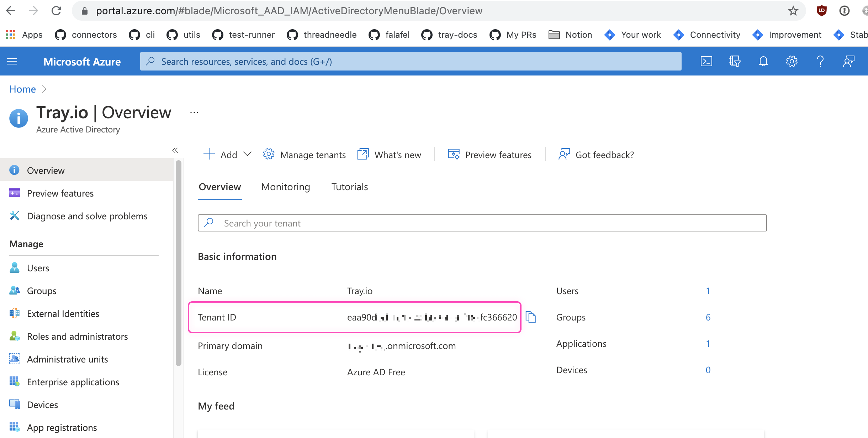Select Users in the Manage sidebar

[38, 268]
